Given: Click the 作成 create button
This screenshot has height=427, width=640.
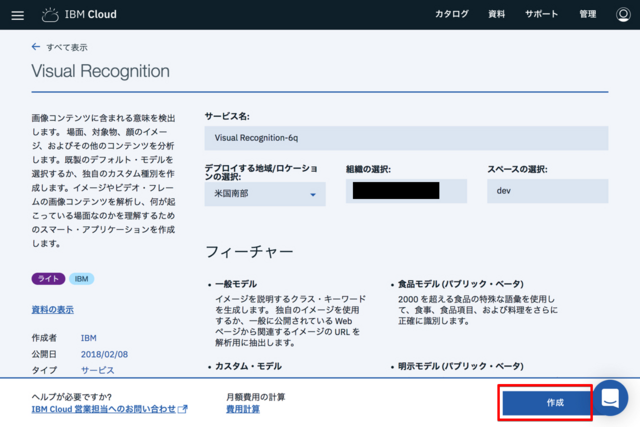Looking at the screenshot, I should tap(547, 403).
